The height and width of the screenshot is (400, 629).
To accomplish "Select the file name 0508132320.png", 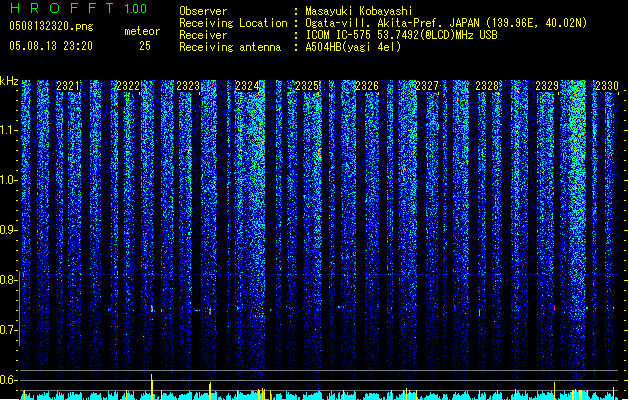I will (x=51, y=26).
